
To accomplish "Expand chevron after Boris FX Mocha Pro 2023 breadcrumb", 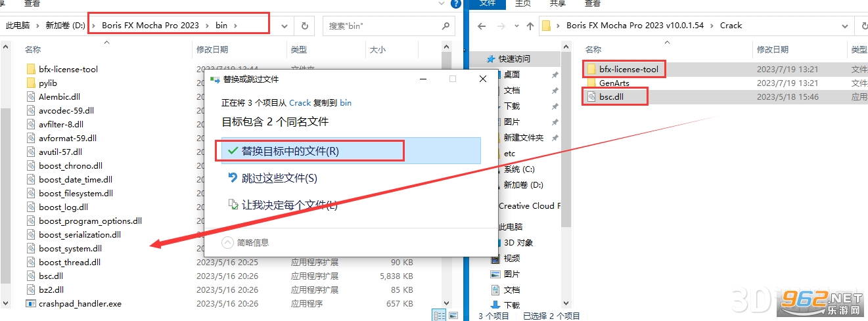I will [208, 26].
